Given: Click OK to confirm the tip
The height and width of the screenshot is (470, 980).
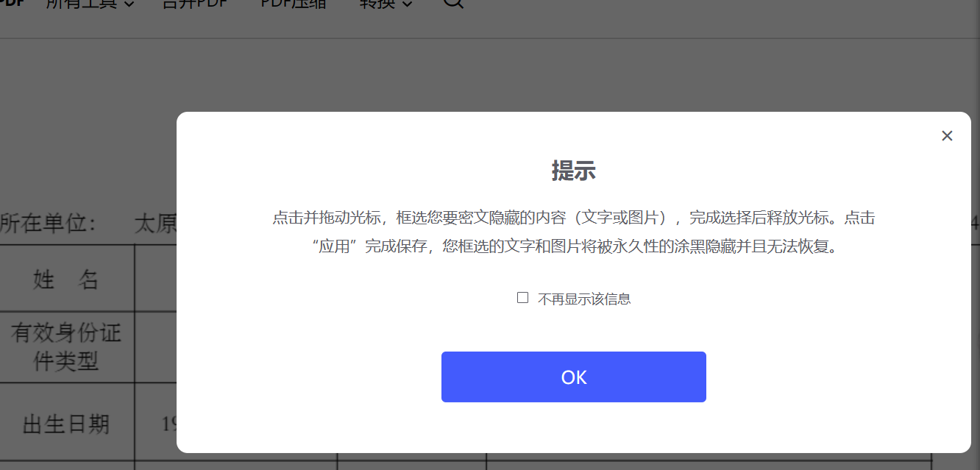Looking at the screenshot, I should coord(573,377).
